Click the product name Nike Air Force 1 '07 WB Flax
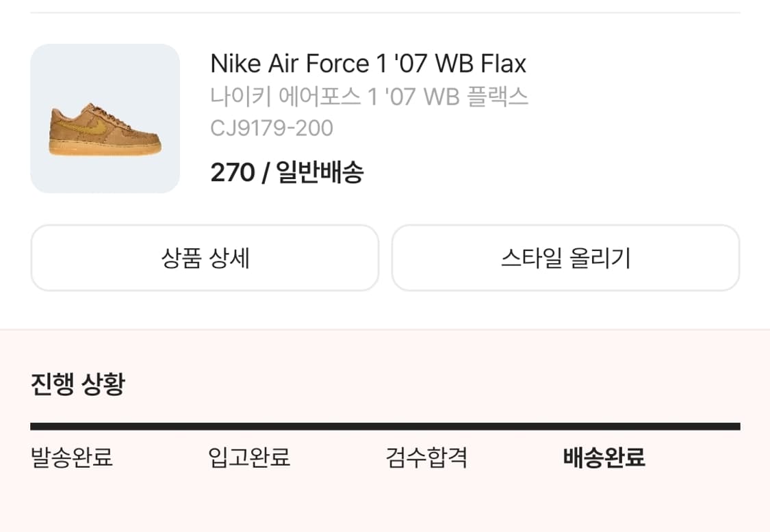Viewport: 770px width, 532px height. tap(370, 64)
